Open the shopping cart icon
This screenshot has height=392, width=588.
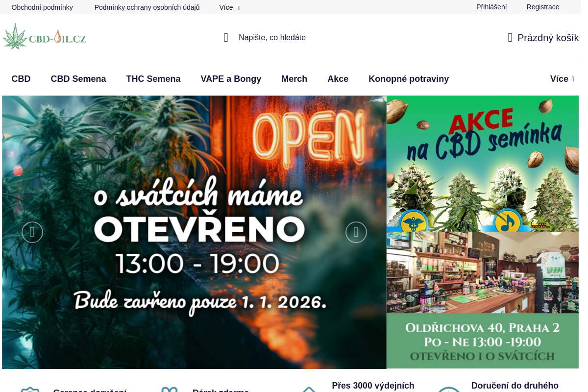pyautogui.click(x=510, y=38)
